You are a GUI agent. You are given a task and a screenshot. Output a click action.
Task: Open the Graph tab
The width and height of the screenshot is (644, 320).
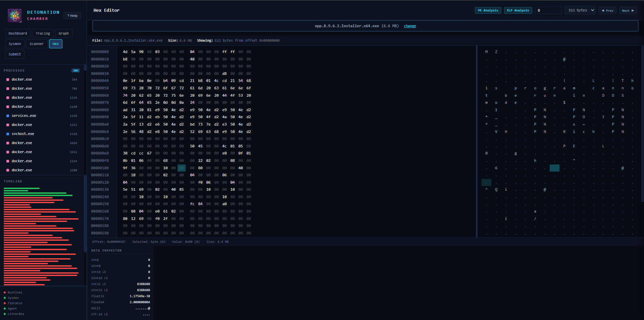pos(64,33)
